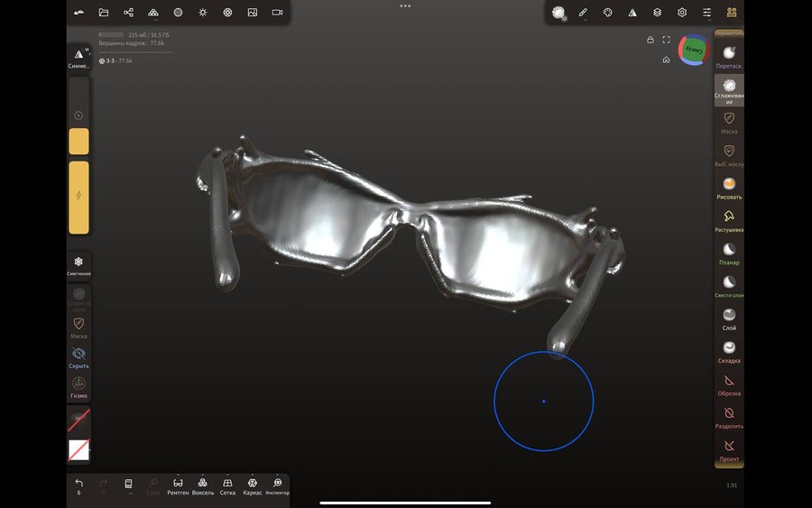Select the Сглаживание tool in right panel
812x508 pixels.
pyautogui.click(x=729, y=90)
